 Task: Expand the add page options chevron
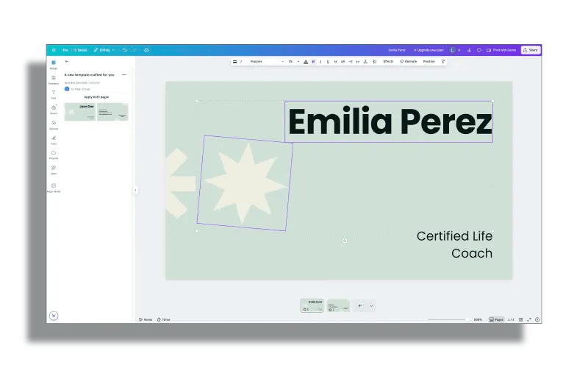point(371,305)
